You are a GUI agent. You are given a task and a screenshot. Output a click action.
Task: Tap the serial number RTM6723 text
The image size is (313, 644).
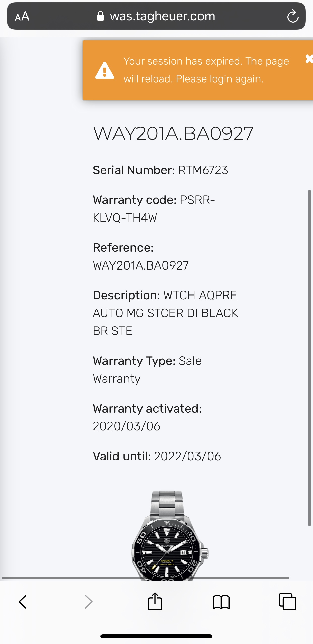click(x=203, y=170)
